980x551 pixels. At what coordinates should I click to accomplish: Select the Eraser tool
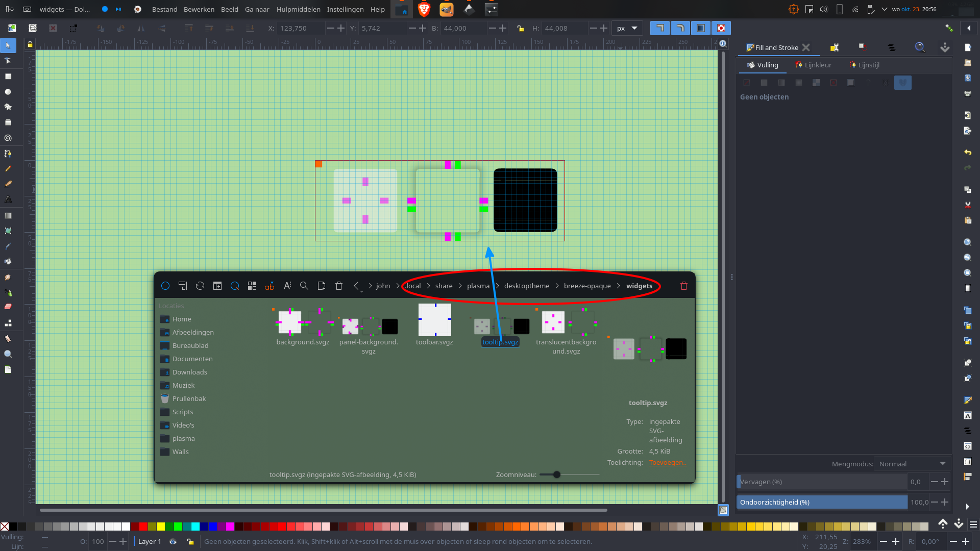(8, 307)
